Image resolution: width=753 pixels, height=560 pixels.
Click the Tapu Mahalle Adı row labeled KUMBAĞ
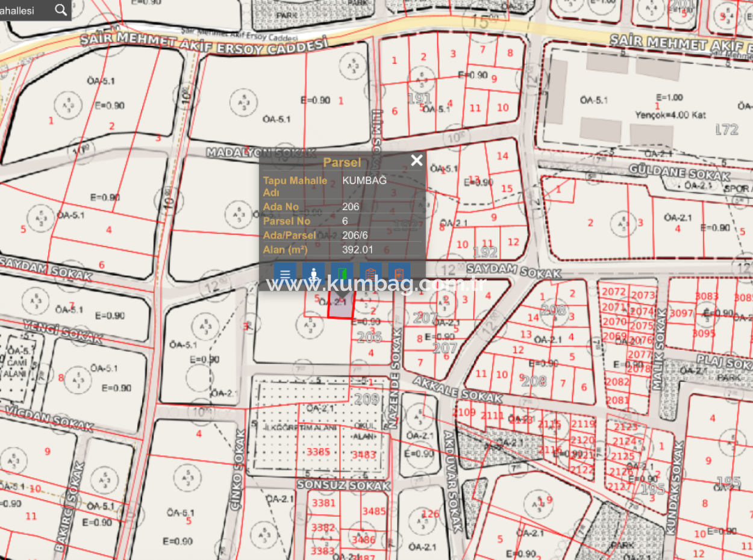tap(363, 180)
